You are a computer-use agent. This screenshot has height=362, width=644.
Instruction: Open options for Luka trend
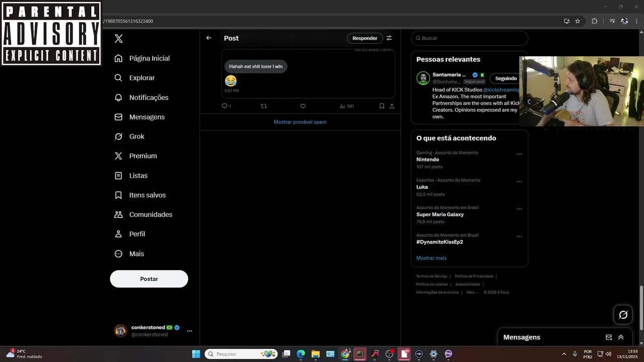[519, 182]
